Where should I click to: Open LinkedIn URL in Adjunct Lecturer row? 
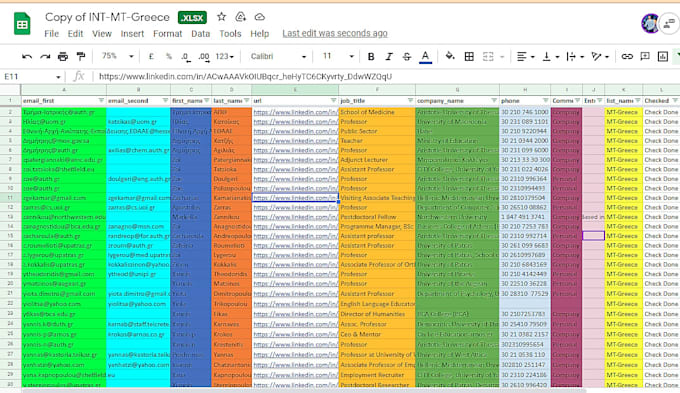295,160
